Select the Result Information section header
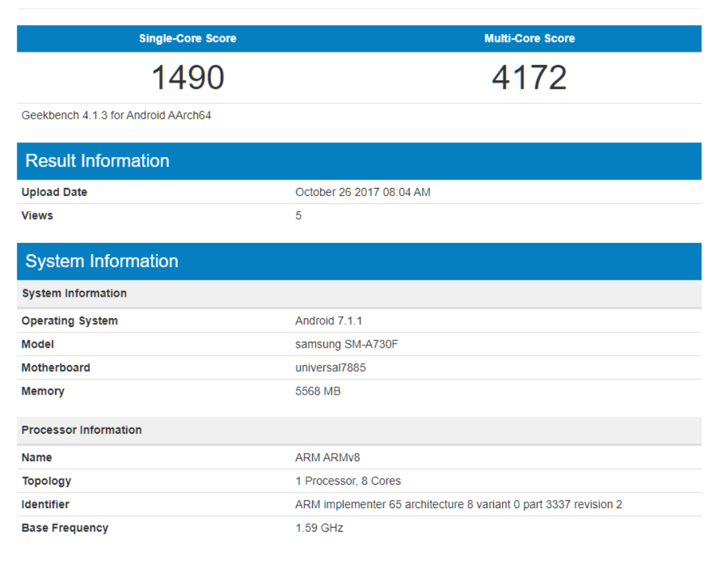This screenshot has width=722, height=588. 97,161
